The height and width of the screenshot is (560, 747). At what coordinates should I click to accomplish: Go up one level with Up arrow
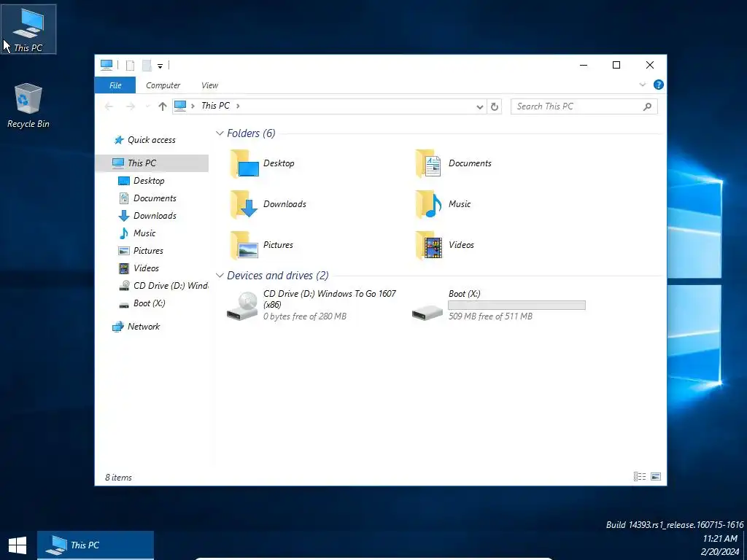coord(163,106)
